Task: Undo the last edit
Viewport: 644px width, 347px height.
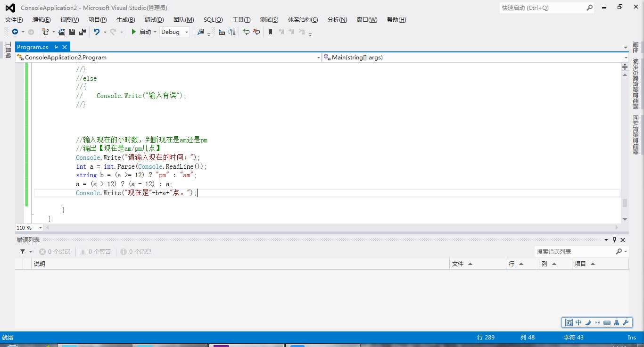Action: (97, 32)
